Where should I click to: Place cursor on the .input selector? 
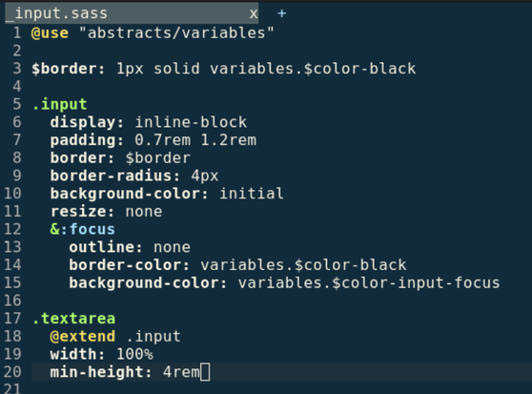coord(60,105)
